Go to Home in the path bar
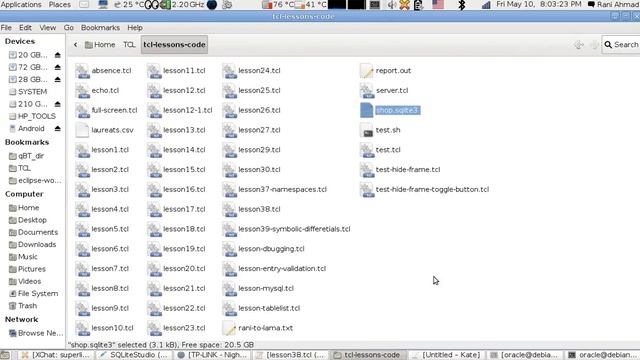This screenshot has width=640, height=360. (x=100, y=45)
